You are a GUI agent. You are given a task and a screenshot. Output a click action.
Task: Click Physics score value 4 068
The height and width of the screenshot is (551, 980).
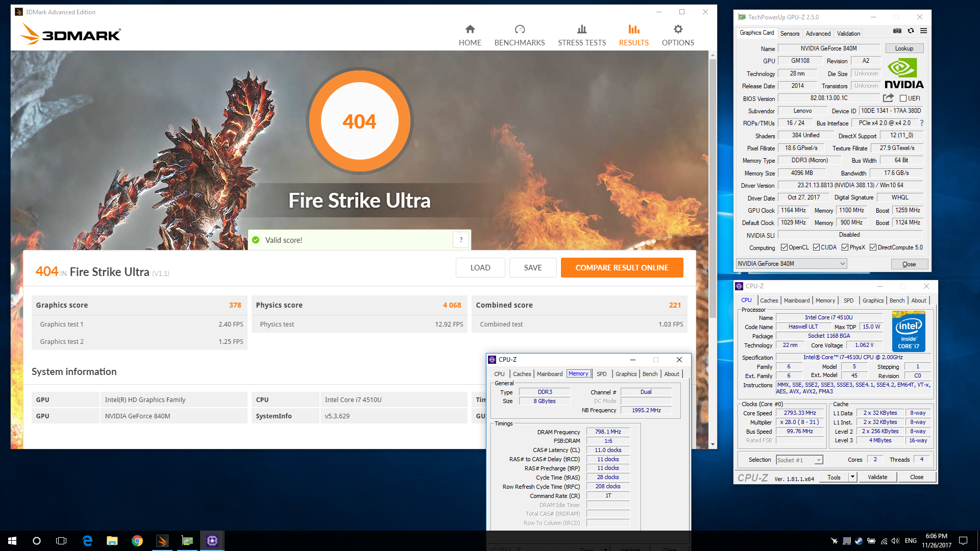tap(452, 305)
